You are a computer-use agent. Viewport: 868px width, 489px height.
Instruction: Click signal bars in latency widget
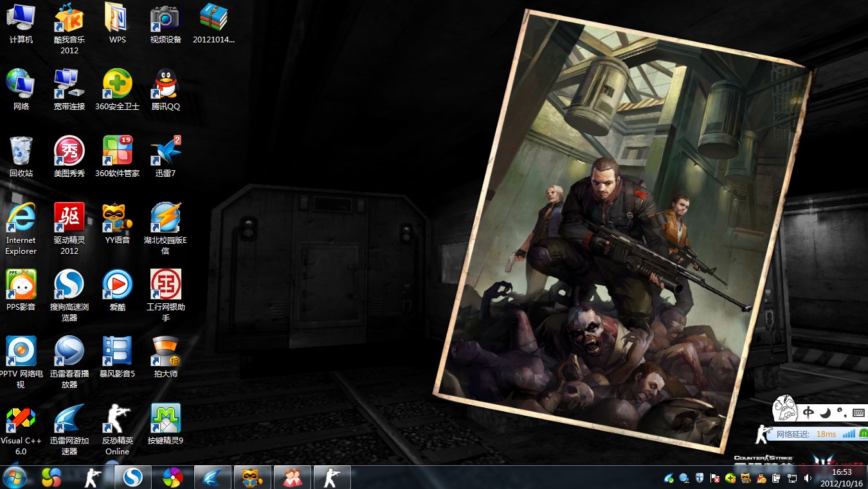pos(849,434)
